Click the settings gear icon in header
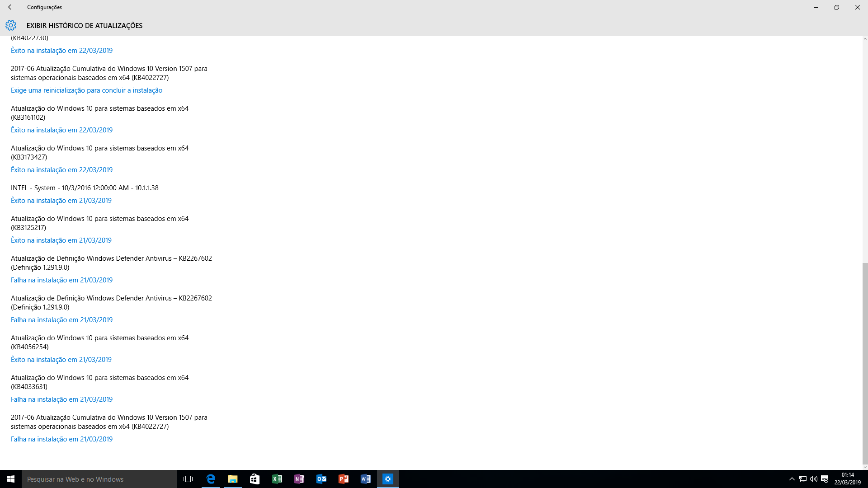Image resolution: width=868 pixels, height=488 pixels. tap(11, 25)
